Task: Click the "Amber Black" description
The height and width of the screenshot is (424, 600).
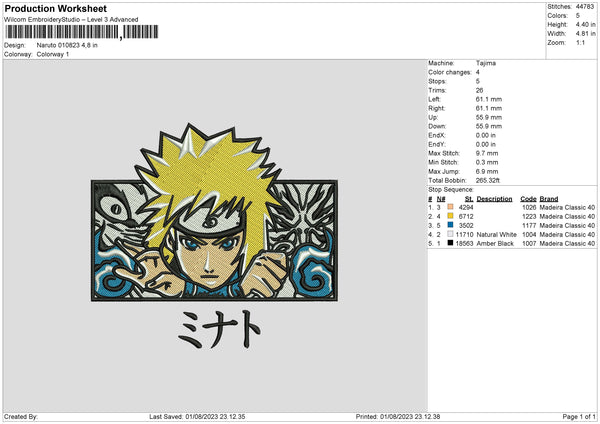Action: (495, 243)
